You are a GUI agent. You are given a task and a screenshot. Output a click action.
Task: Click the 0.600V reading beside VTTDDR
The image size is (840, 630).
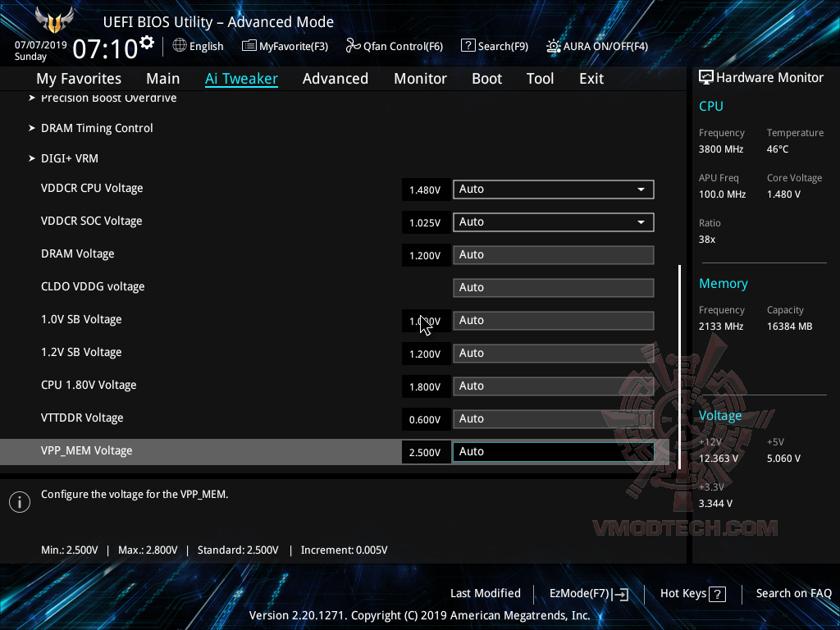pos(426,419)
